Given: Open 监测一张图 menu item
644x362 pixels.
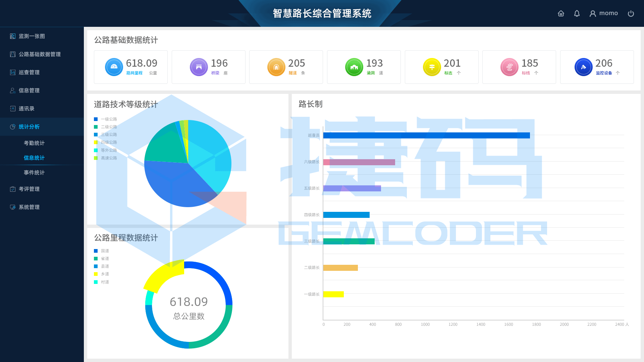Looking at the screenshot, I should (42, 36).
